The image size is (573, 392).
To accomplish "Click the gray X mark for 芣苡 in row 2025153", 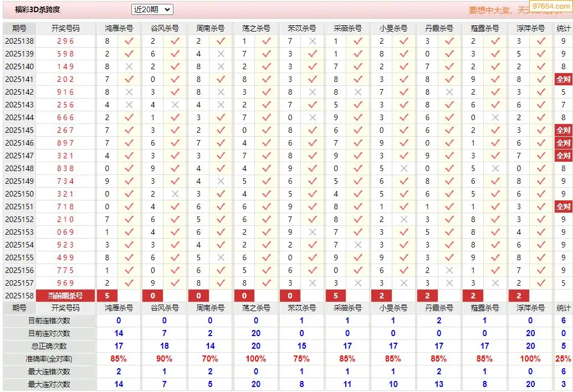I will [x=313, y=232].
